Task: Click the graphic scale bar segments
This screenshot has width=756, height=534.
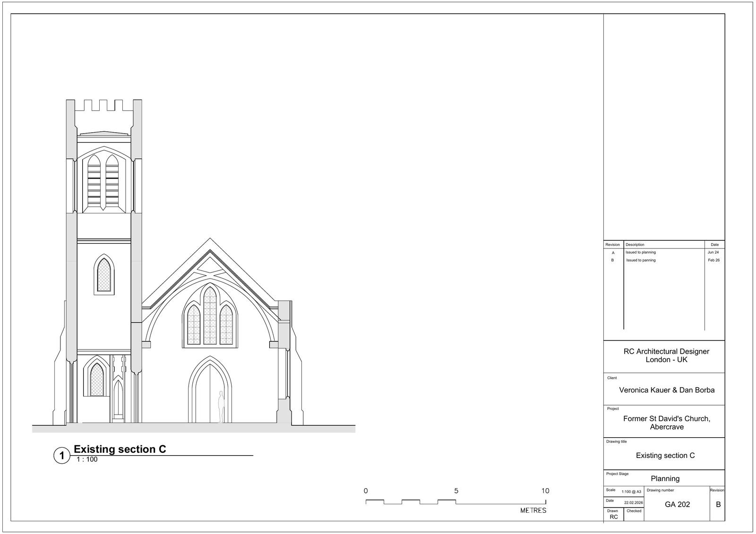Action: (410, 502)
